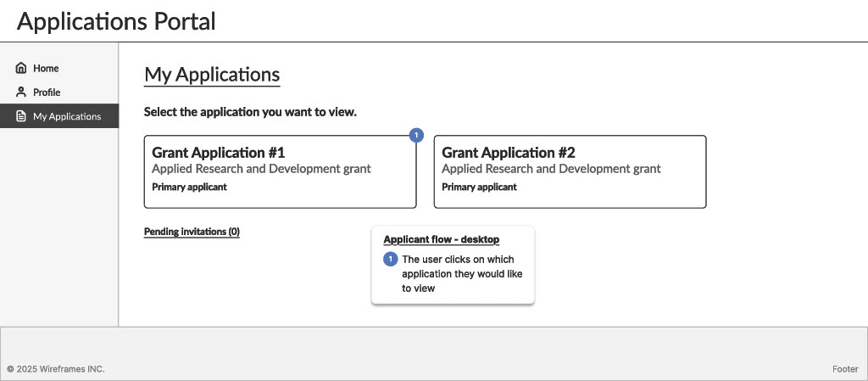Go to Home text label in sidebar

point(46,68)
